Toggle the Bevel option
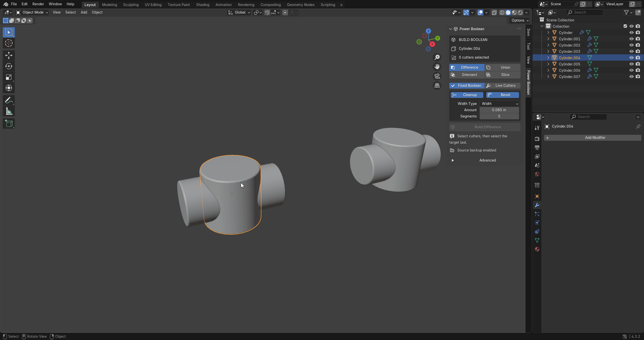644x340 pixels. coord(503,95)
